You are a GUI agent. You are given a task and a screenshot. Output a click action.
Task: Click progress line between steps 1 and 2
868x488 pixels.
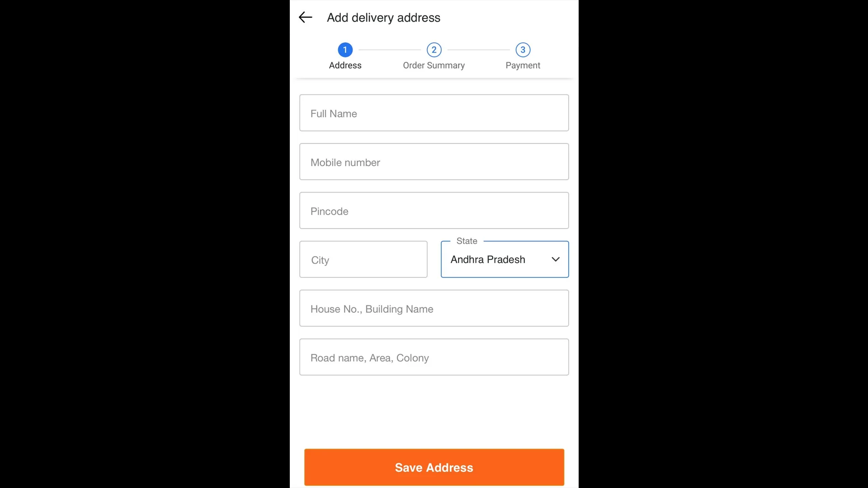(x=390, y=50)
